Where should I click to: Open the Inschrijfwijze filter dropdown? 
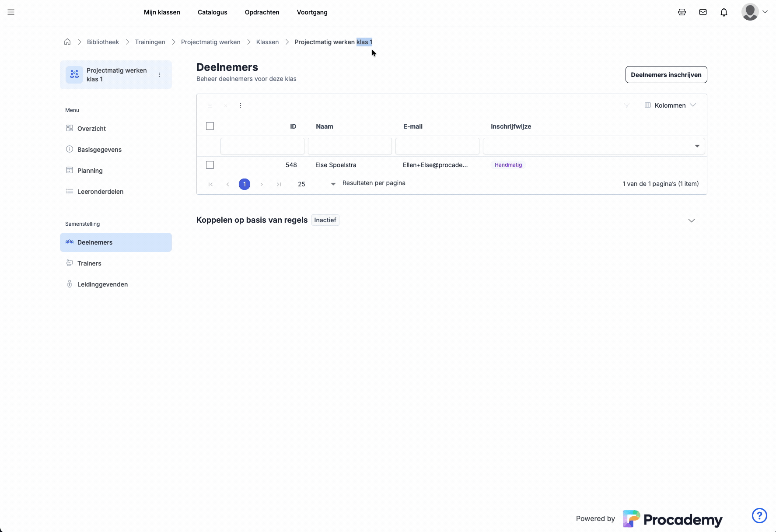(x=697, y=146)
